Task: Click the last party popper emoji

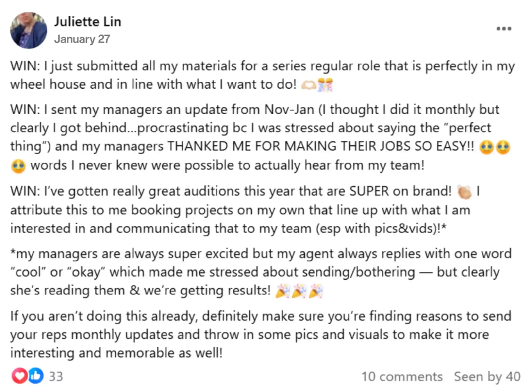Action: coord(316,291)
